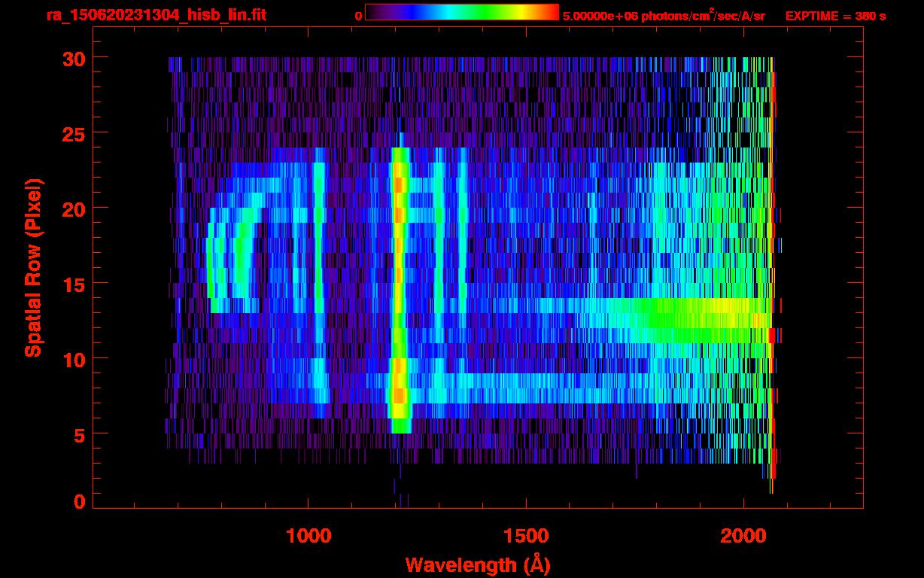This screenshot has height=578, width=924.
Task: Select the color bar minimum label 0
Action: [358, 16]
